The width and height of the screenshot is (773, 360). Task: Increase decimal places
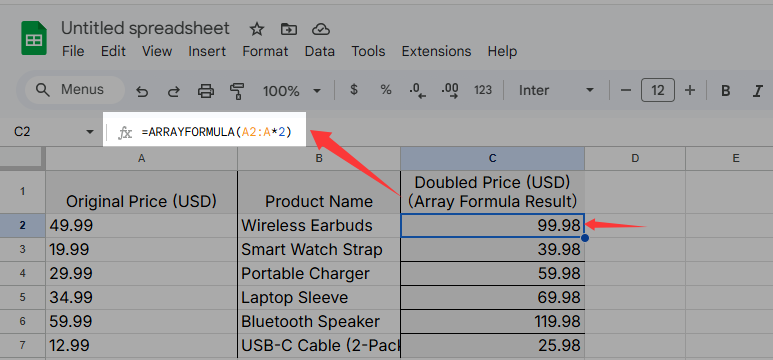click(450, 91)
